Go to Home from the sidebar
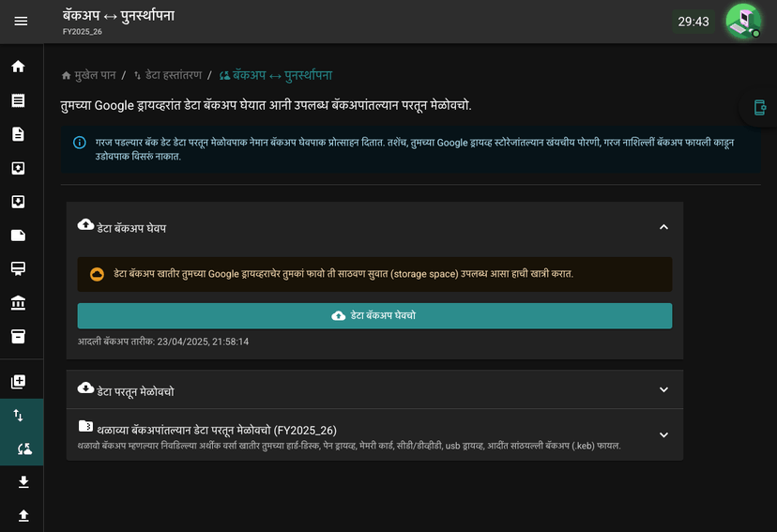The image size is (777, 532). click(19, 67)
